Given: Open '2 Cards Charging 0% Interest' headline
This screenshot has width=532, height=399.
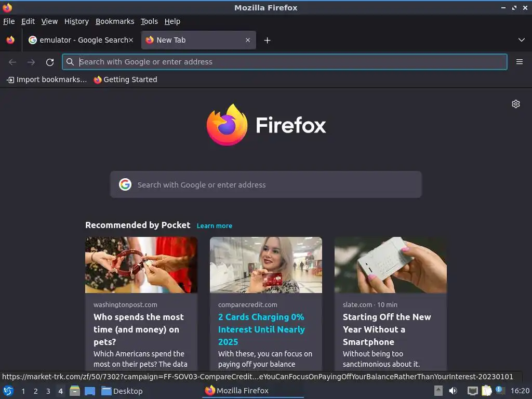Looking at the screenshot, I should tap(262, 329).
